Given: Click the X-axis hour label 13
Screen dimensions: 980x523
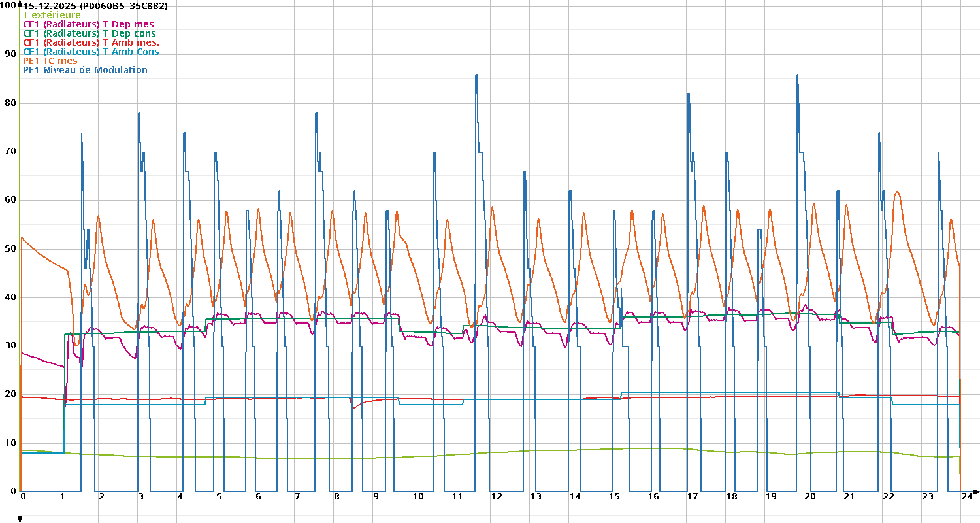Looking at the screenshot, I should coord(536,497).
